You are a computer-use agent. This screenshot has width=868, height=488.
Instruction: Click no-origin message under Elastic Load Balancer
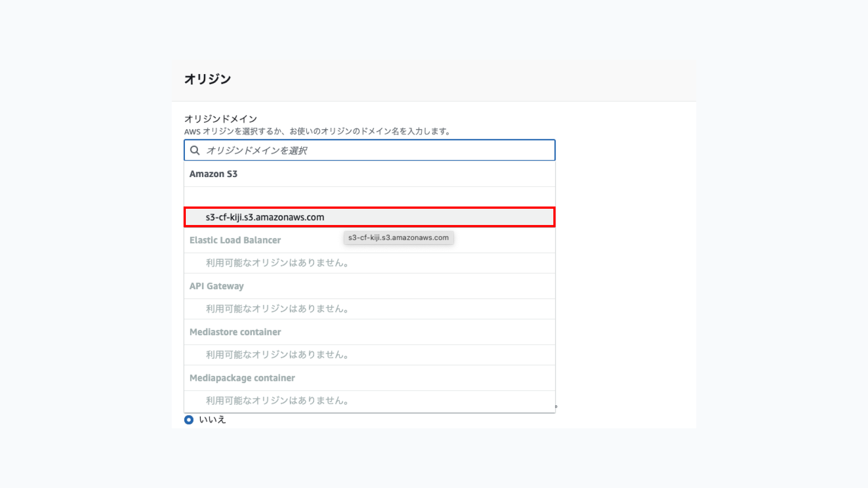coord(277,263)
